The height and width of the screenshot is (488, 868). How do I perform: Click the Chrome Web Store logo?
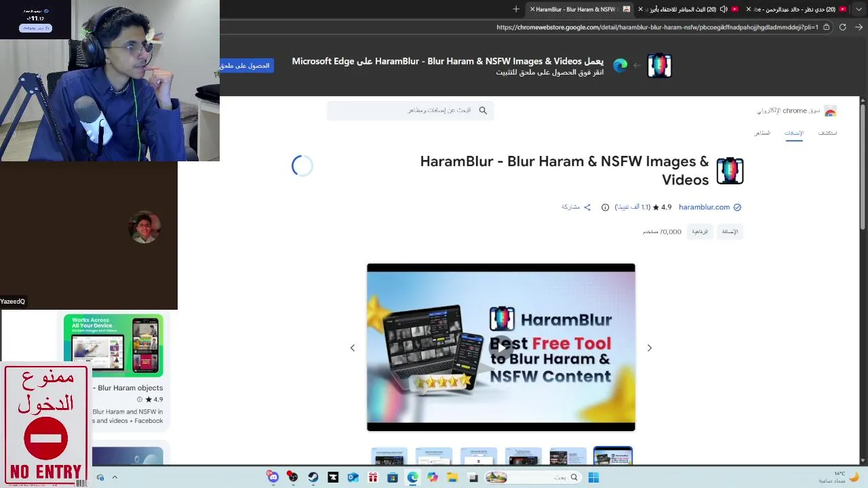click(x=830, y=111)
